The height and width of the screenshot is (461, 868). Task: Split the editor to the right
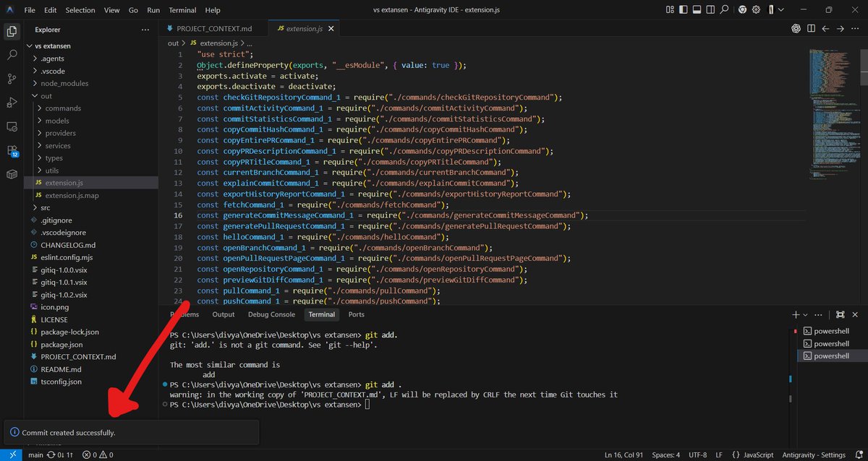click(810, 29)
